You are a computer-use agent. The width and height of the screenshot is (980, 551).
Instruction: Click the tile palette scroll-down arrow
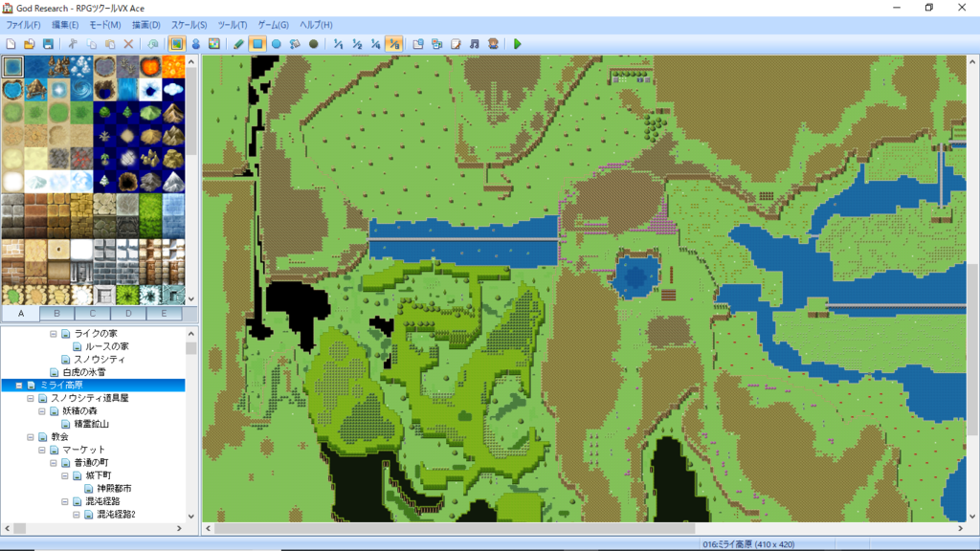191,299
